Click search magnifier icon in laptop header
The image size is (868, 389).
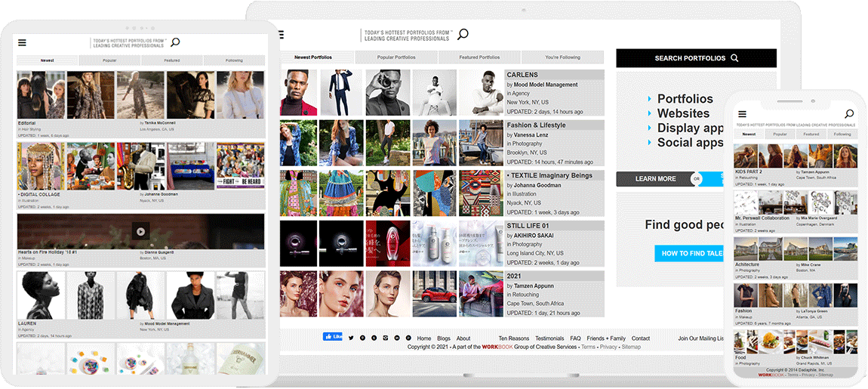point(463,34)
